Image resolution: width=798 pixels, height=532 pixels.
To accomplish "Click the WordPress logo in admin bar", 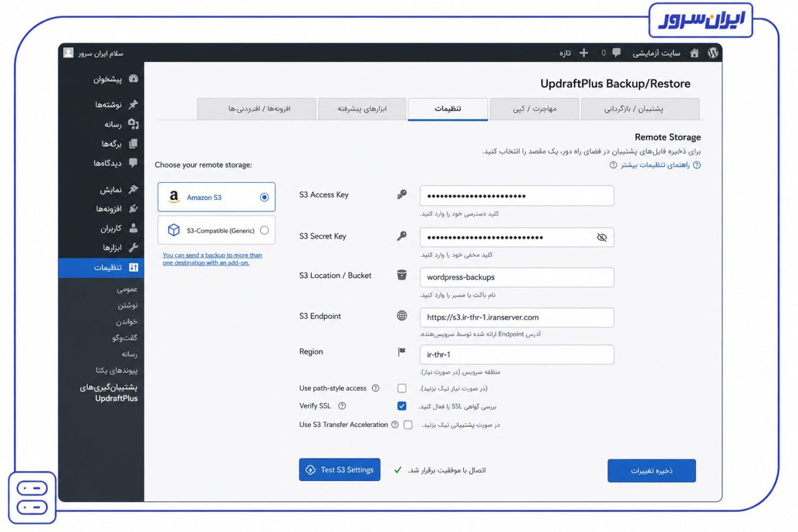I will (x=713, y=53).
